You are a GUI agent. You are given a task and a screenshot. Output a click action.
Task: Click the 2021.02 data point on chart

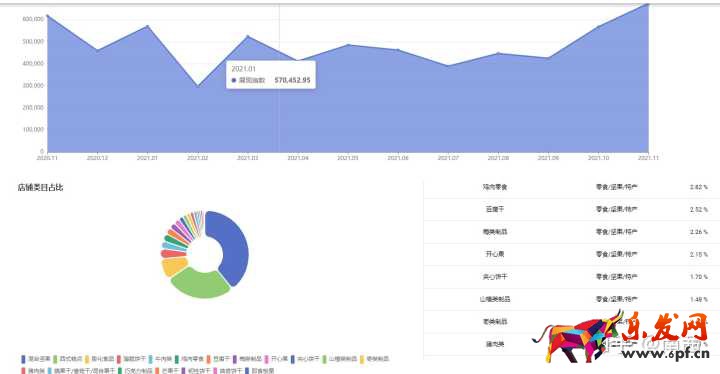click(197, 86)
